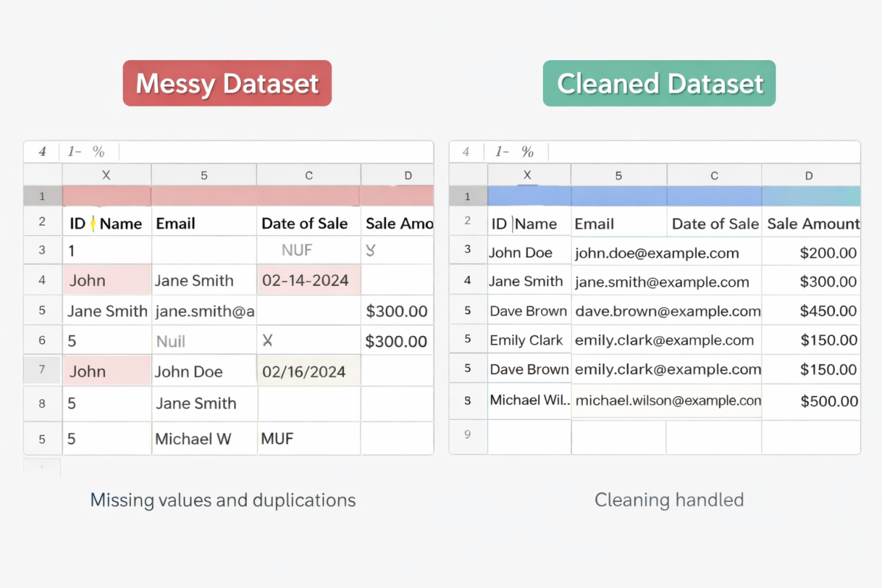Select the 02/16/2024 date cell
Screen dimensions: 882x588
click(309, 372)
